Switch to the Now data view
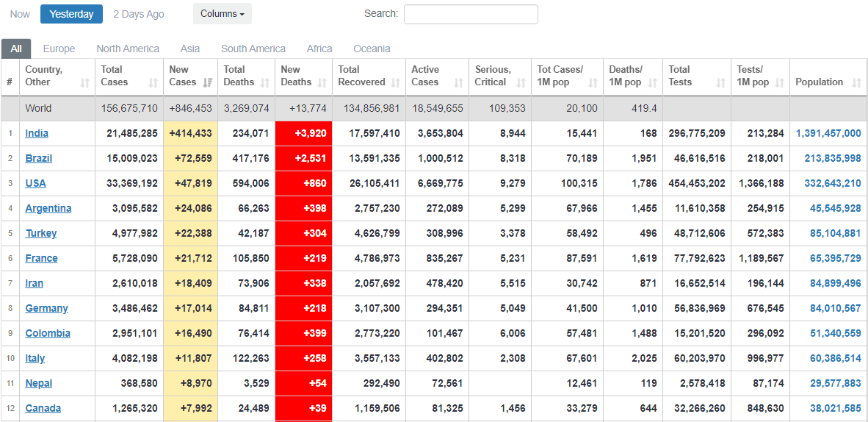 tap(20, 14)
